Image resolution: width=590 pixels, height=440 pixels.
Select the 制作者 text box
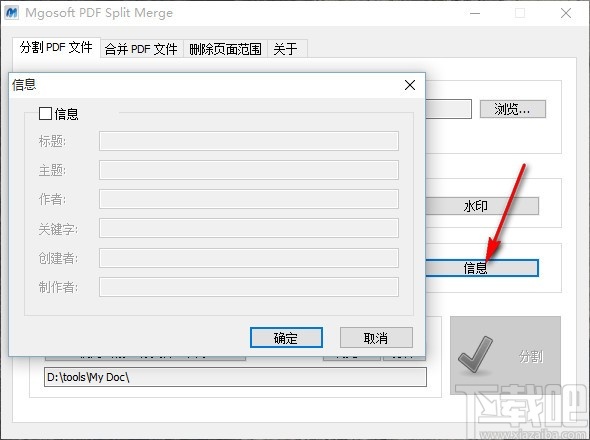pyautogui.click(x=249, y=287)
